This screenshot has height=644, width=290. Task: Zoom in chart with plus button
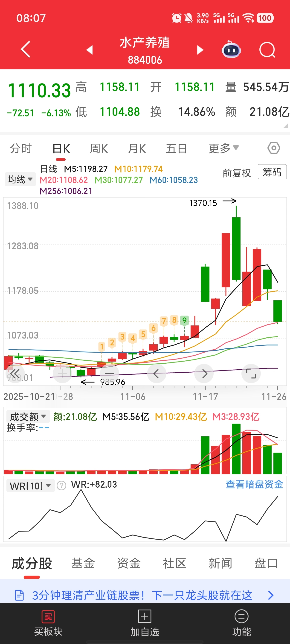point(62,374)
